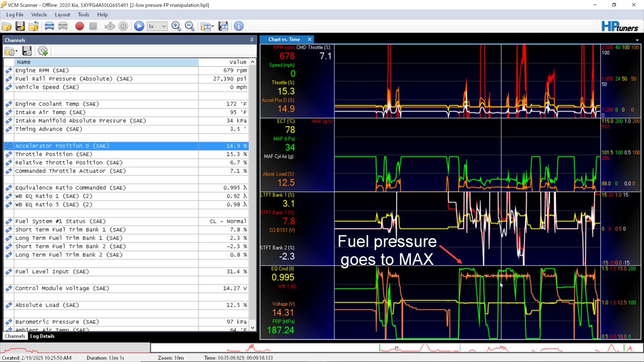Switch to the Log Details tab

point(42,336)
